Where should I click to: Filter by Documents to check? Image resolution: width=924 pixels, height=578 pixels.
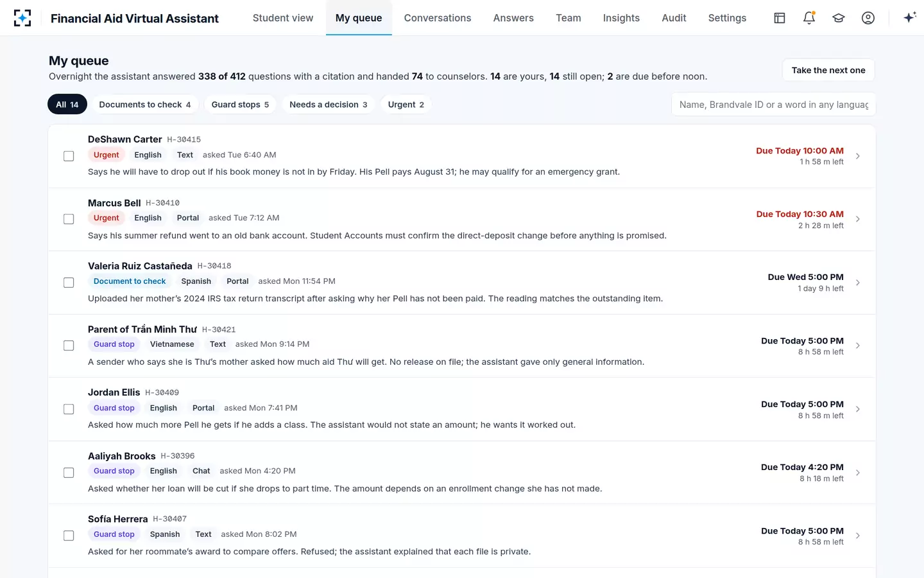[x=145, y=105]
